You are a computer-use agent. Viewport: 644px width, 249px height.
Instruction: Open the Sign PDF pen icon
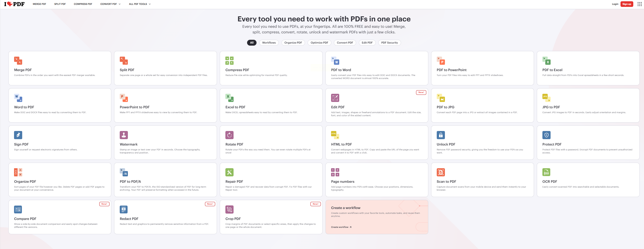click(x=18, y=135)
